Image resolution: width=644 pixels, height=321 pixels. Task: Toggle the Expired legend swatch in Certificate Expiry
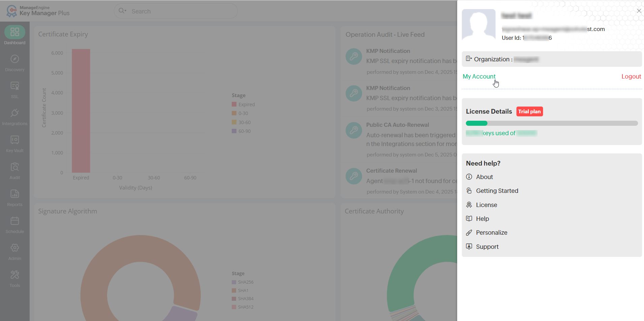coord(234,104)
